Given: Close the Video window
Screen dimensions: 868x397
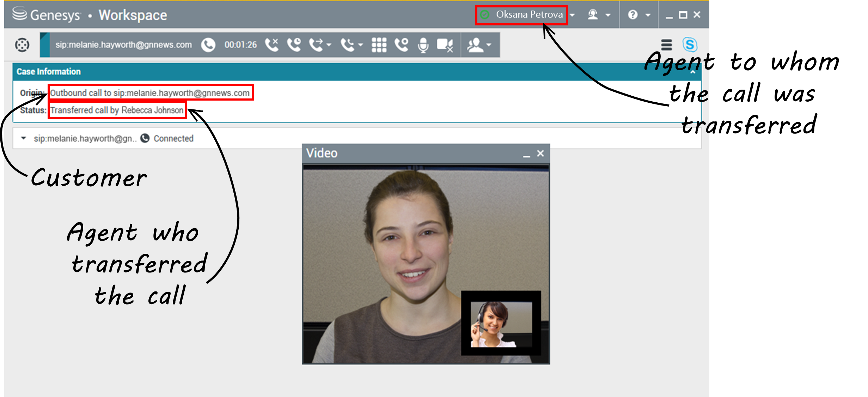Looking at the screenshot, I should [540, 154].
